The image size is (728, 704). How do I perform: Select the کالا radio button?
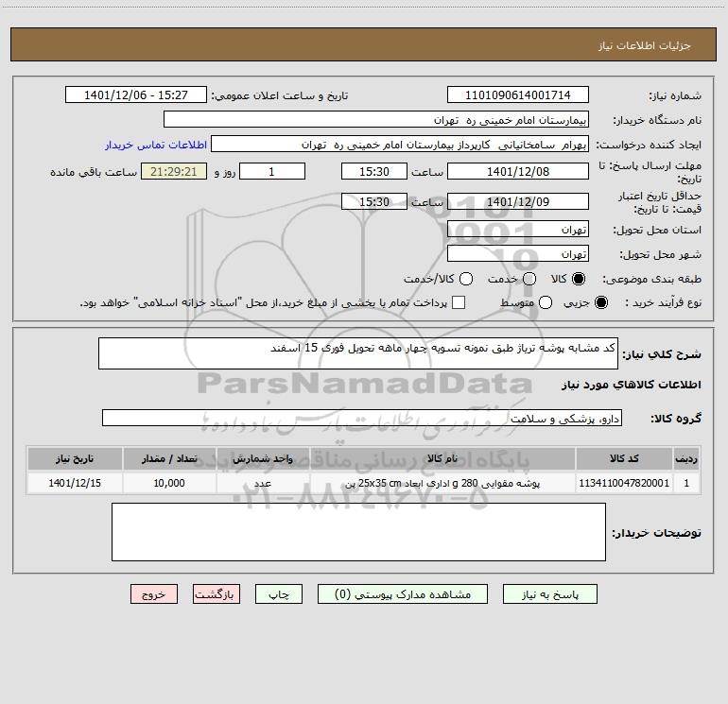click(579, 279)
